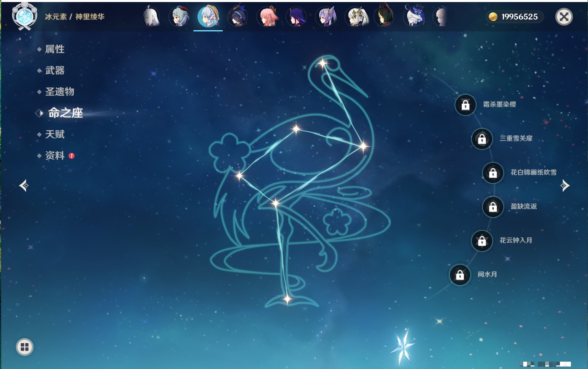The height and width of the screenshot is (369, 588).
Task: Click the gold Mora coin icon
Action: 493,17
